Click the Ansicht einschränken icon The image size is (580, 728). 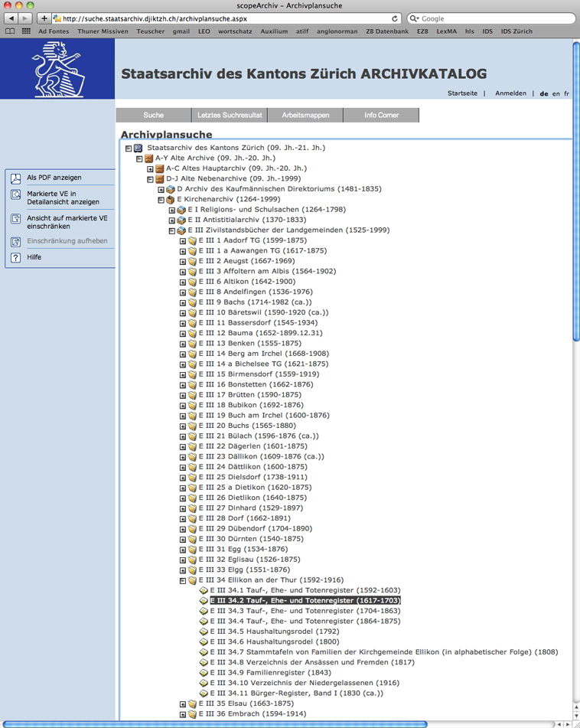[16, 219]
